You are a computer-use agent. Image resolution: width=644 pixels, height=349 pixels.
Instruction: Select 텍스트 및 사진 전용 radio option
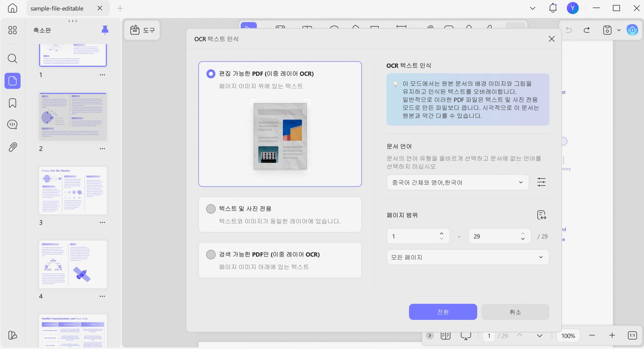[x=211, y=209]
